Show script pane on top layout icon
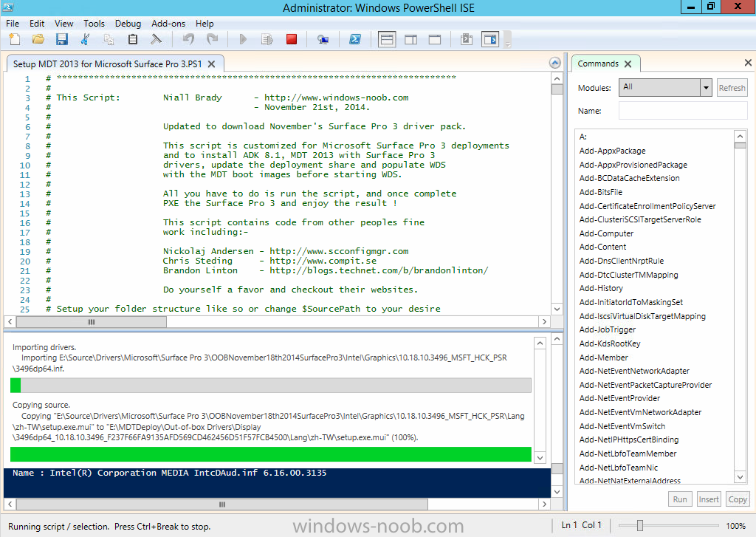 [387, 39]
